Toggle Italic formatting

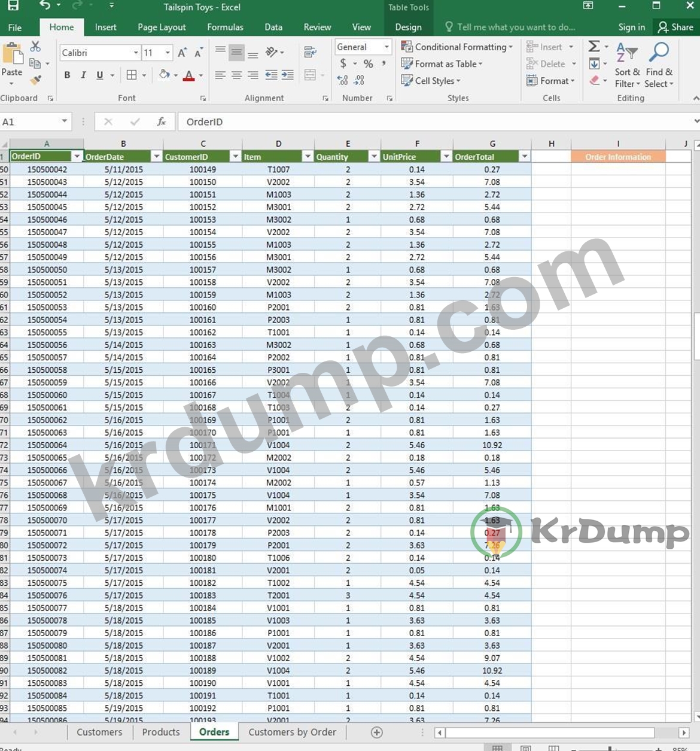click(83, 75)
